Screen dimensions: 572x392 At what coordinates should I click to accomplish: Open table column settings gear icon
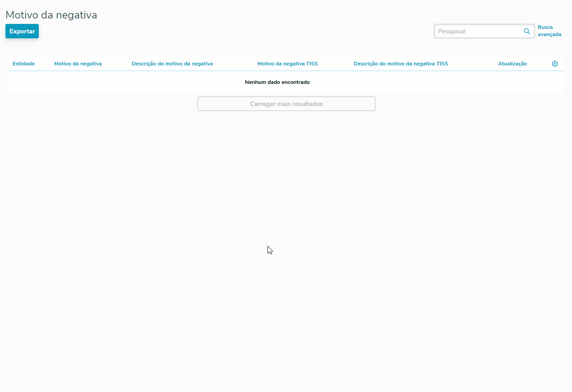(x=555, y=64)
